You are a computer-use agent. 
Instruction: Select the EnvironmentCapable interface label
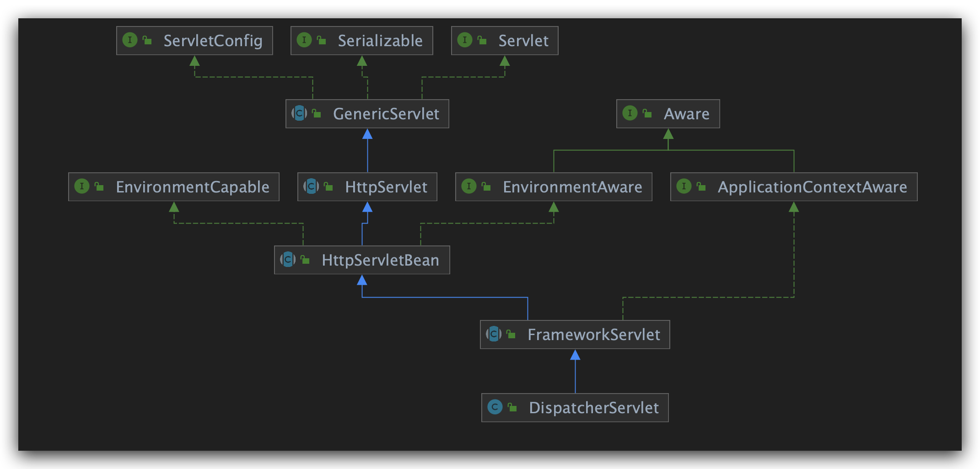pos(192,187)
